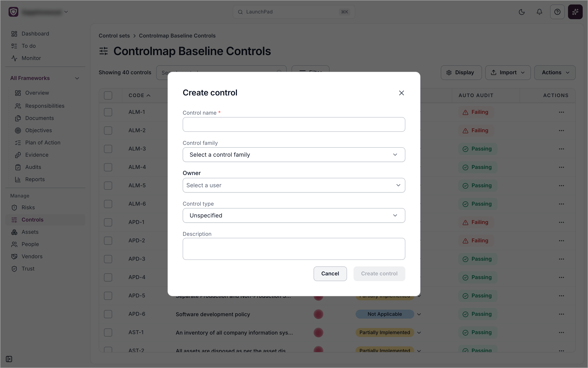Collapse the All Frameworks section
Image resolution: width=588 pixels, height=368 pixels.
click(77, 78)
